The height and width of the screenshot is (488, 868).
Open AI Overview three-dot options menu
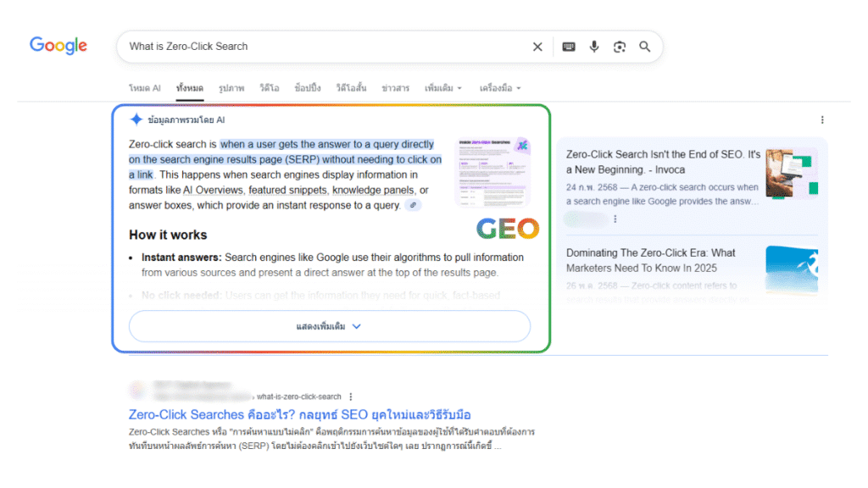coord(821,120)
